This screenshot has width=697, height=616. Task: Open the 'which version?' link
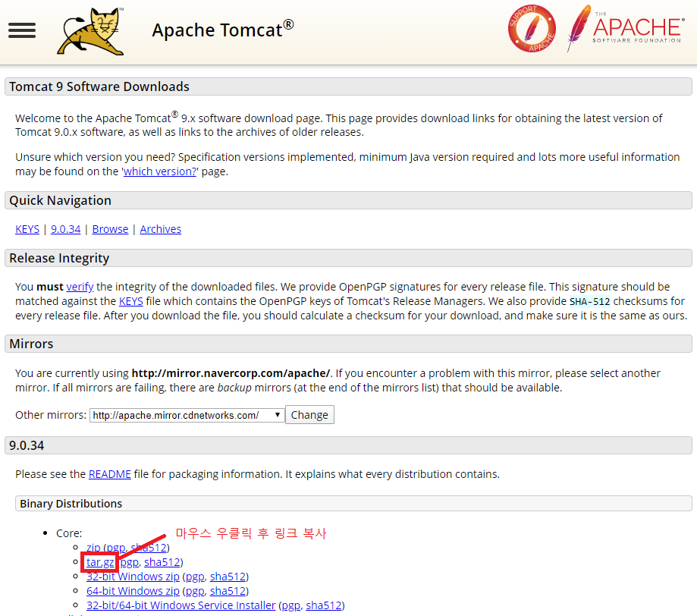click(160, 171)
